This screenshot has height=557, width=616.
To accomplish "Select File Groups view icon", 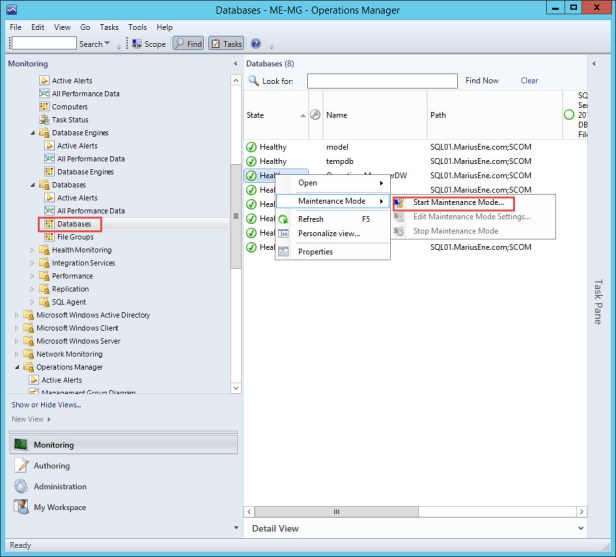I will pyautogui.click(x=46, y=237).
